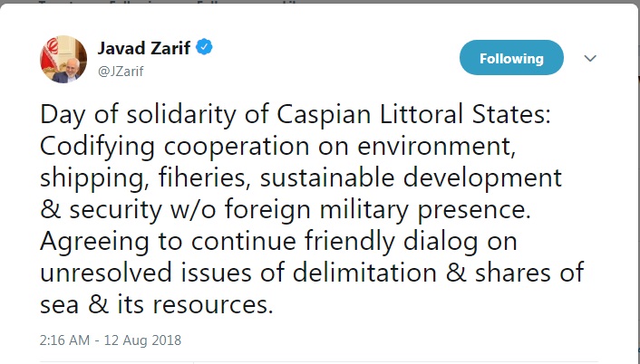Open the 2:16 AM - 12 Aug 2018 timestamp
Screen dimensions: 640x364
pyautogui.click(x=112, y=340)
